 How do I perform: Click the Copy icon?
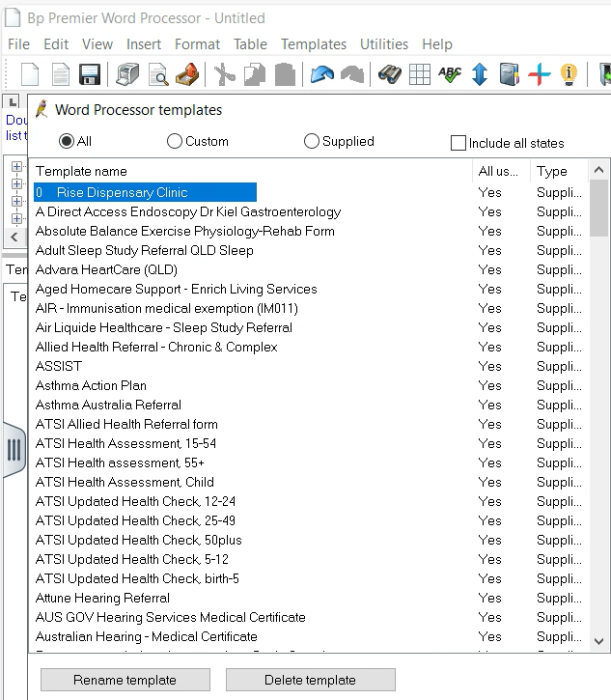(x=255, y=74)
